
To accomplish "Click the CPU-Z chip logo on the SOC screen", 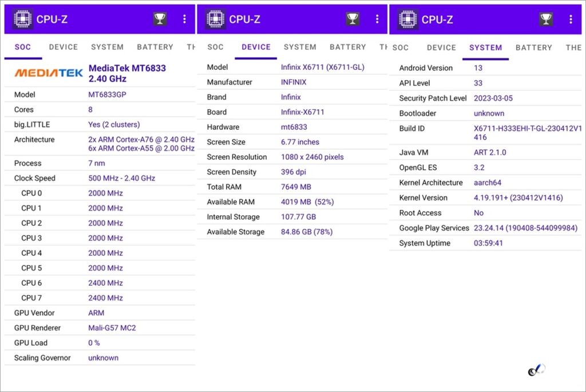I will [x=23, y=19].
